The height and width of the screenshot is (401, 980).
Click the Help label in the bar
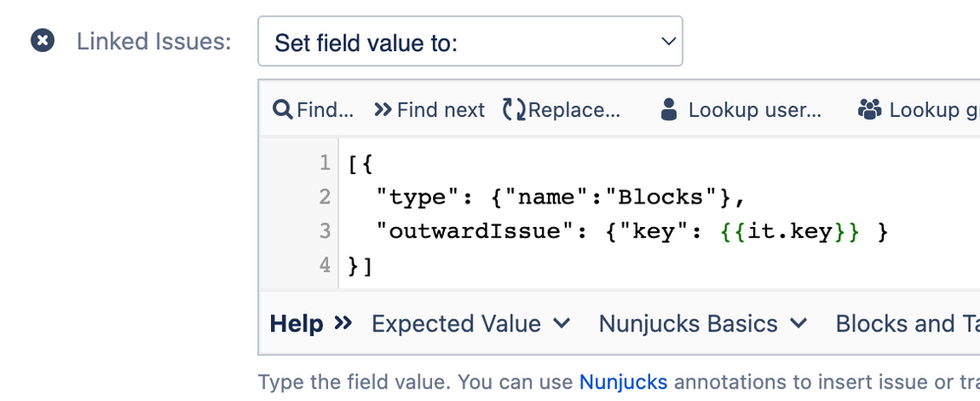coord(297,323)
